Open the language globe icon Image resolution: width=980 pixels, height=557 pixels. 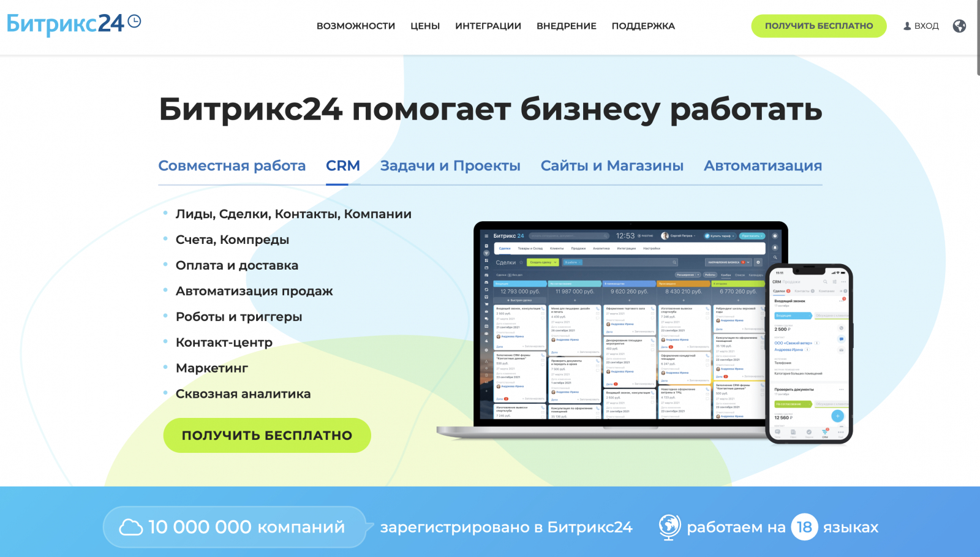pos(959,26)
